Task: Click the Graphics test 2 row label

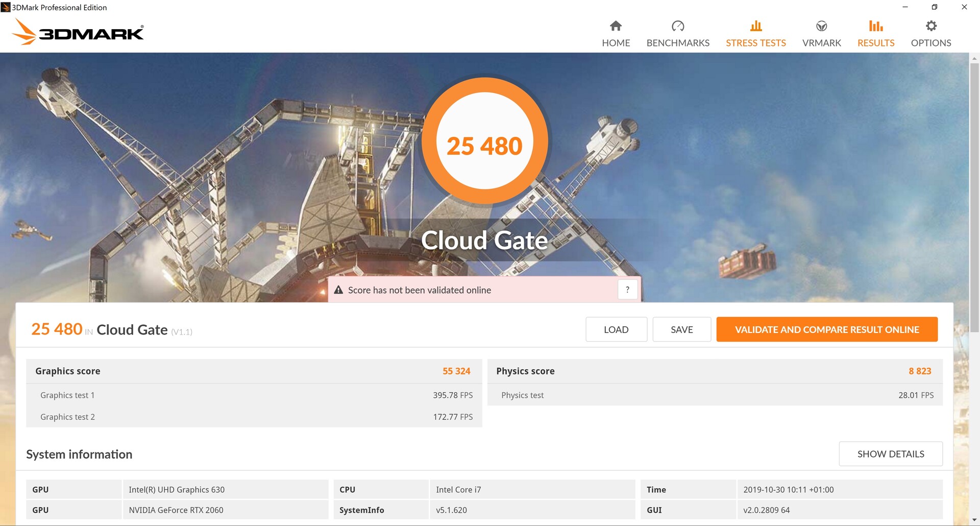Action: click(x=67, y=417)
